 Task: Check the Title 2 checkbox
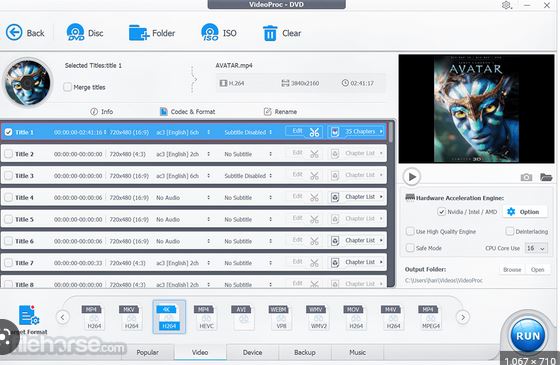pyautogui.click(x=9, y=154)
